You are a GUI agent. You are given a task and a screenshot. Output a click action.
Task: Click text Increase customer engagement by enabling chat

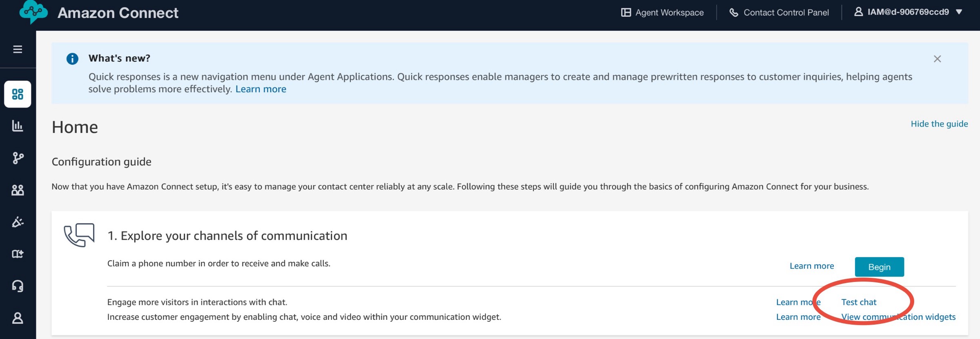tap(304, 317)
